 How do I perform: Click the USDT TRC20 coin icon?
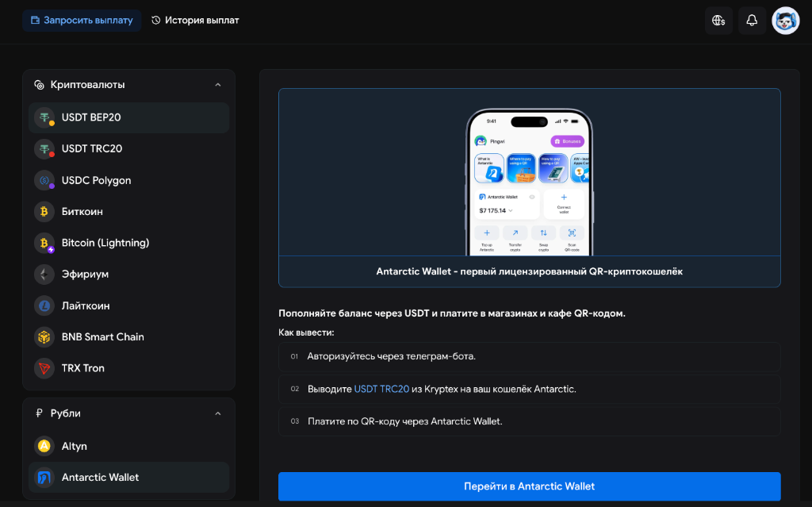[x=44, y=149]
